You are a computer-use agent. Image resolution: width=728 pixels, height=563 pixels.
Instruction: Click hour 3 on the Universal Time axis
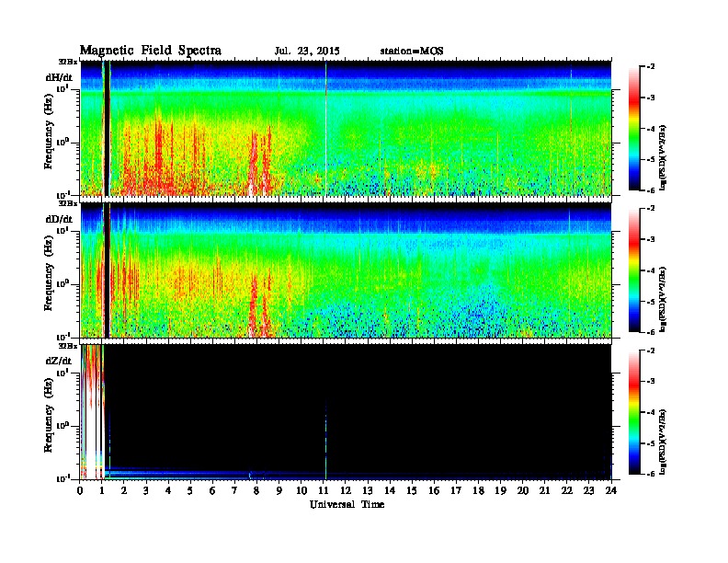coord(146,490)
